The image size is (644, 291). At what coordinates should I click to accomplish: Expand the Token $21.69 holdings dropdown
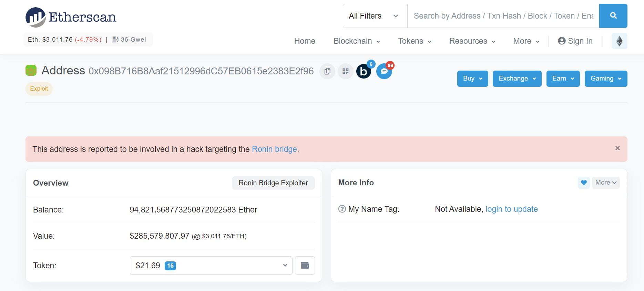[211, 266]
